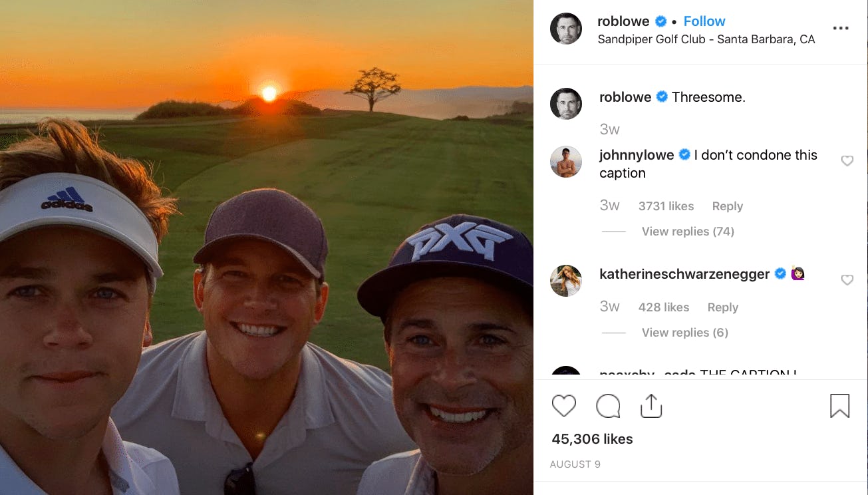This screenshot has width=868, height=495.
Task: Click the golf course sunset photo
Action: [x=266, y=247]
